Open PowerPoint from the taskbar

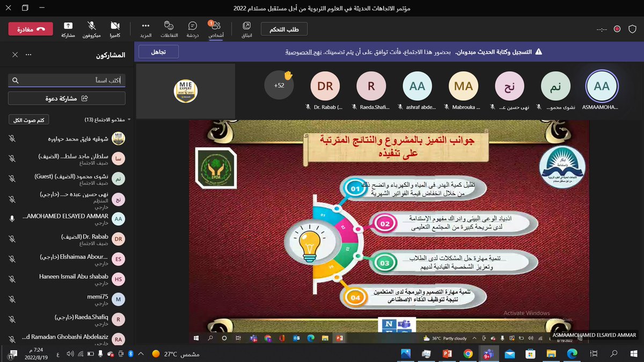[447, 353]
